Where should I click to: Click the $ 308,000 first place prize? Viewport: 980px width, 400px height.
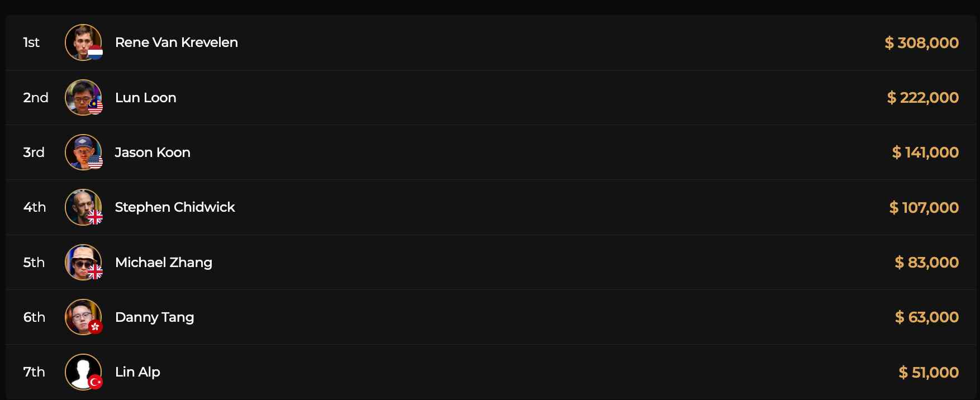[x=921, y=42]
